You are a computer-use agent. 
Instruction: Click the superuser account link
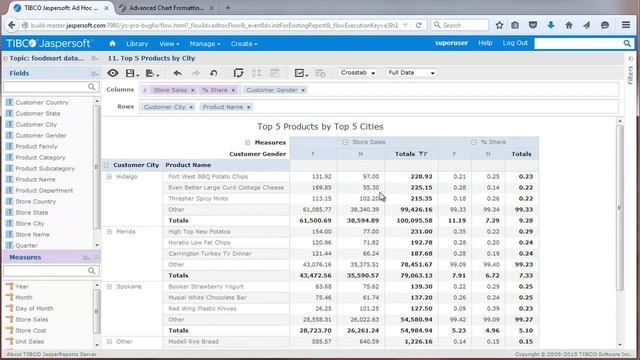pos(451,43)
